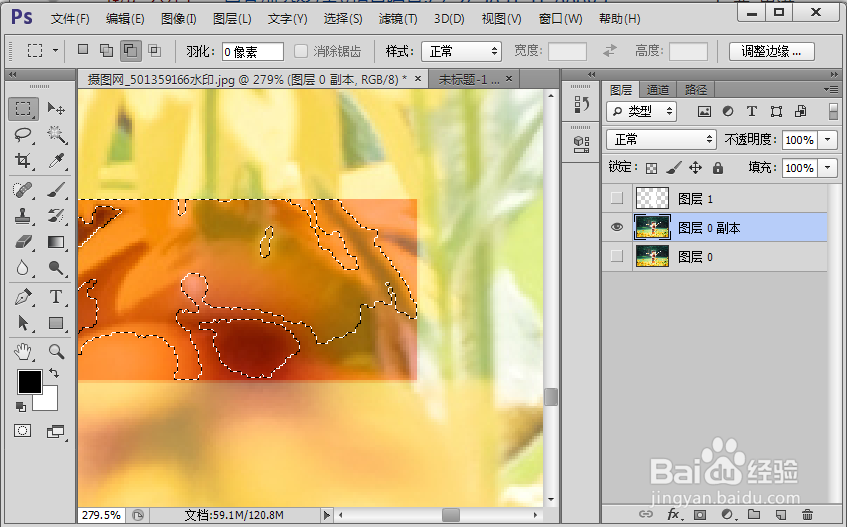
Task: Select the Blur tool
Action: pos(23,268)
